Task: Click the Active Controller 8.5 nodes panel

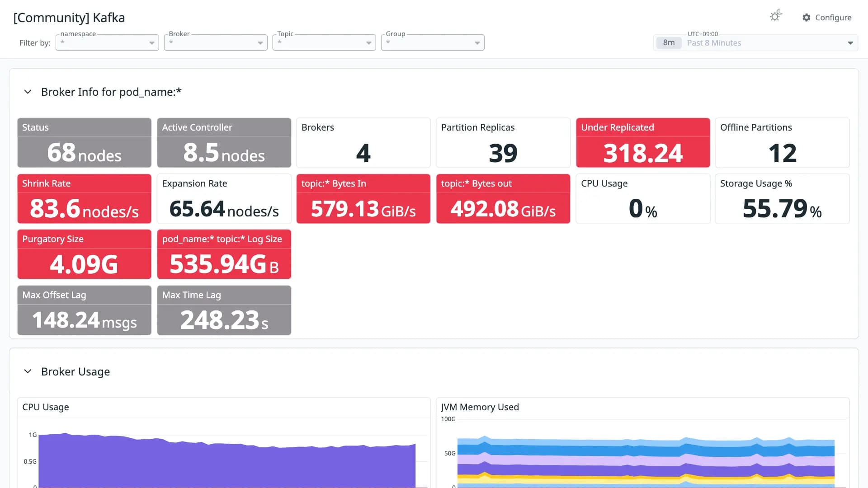Action: tap(224, 143)
